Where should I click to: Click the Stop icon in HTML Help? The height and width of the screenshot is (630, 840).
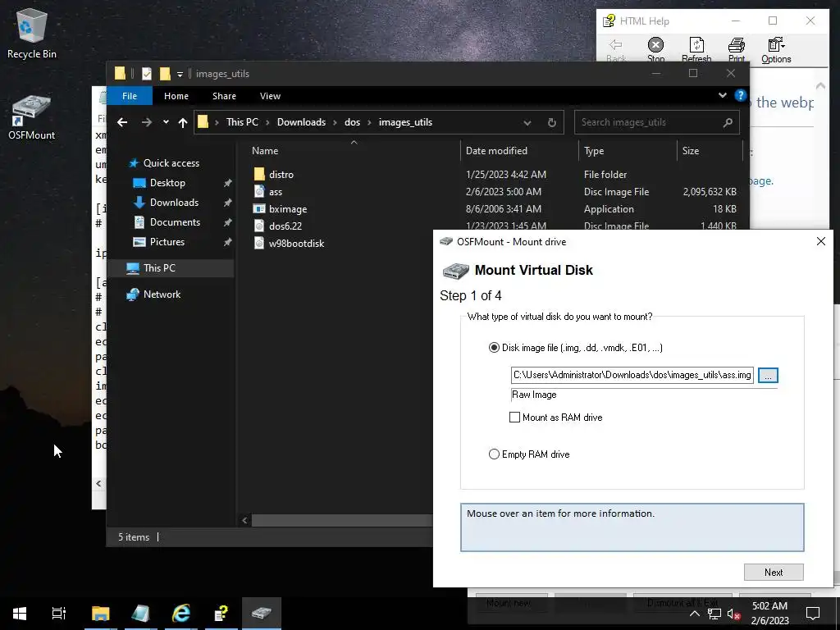point(655,50)
